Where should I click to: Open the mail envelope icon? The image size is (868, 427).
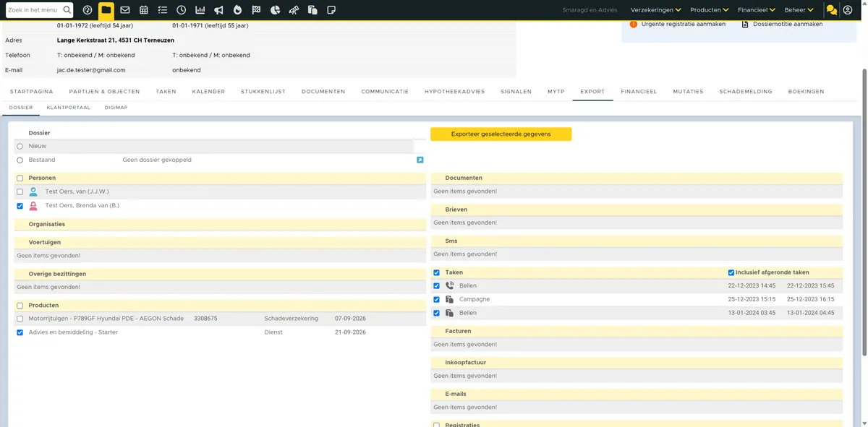[x=125, y=10]
